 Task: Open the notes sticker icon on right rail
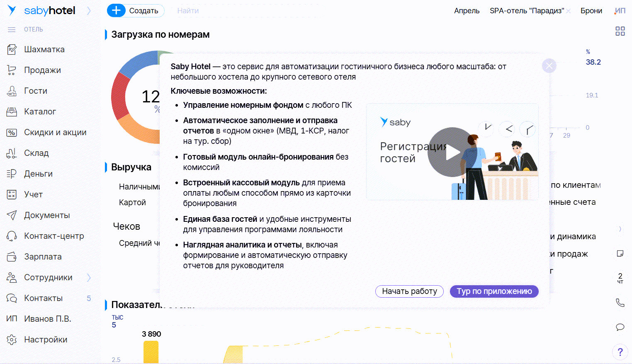pyautogui.click(x=620, y=253)
